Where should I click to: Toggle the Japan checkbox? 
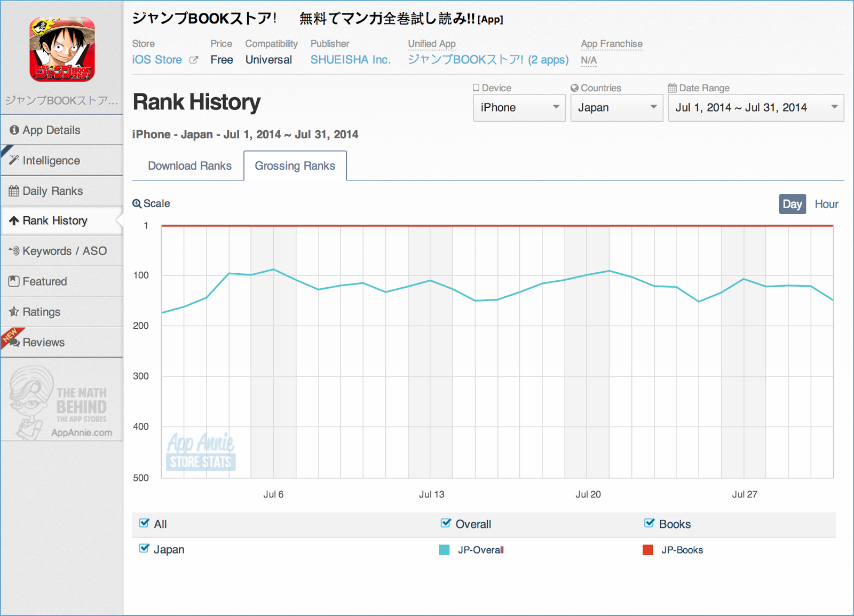[144, 548]
